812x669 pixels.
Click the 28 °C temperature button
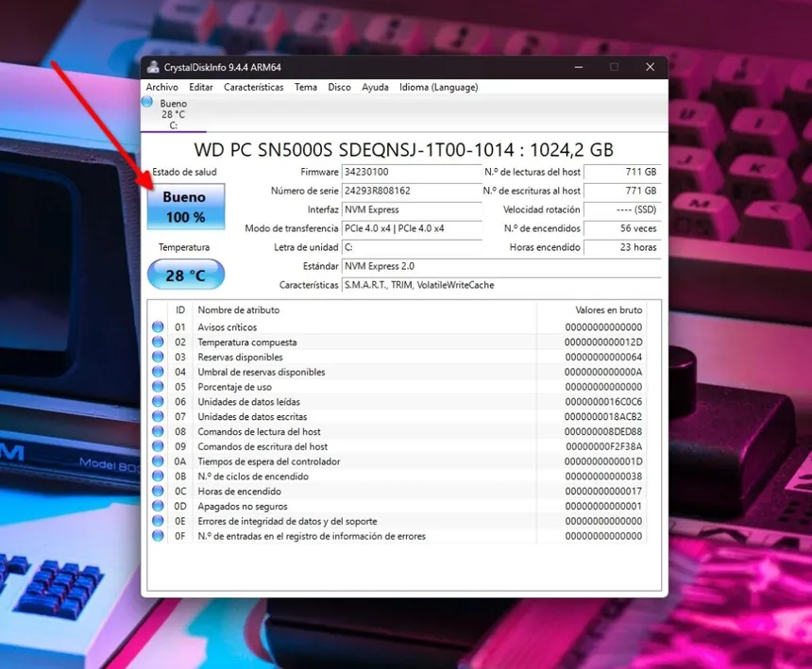tap(185, 275)
